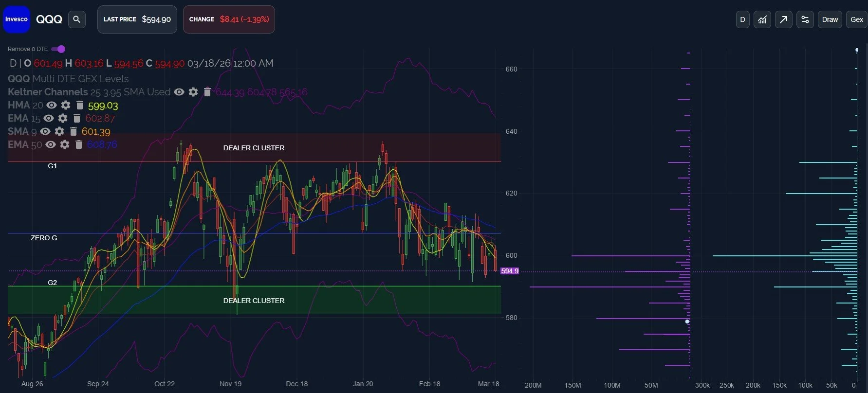868x393 pixels.
Task: Click the Gex button
Action: click(x=856, y=19)
